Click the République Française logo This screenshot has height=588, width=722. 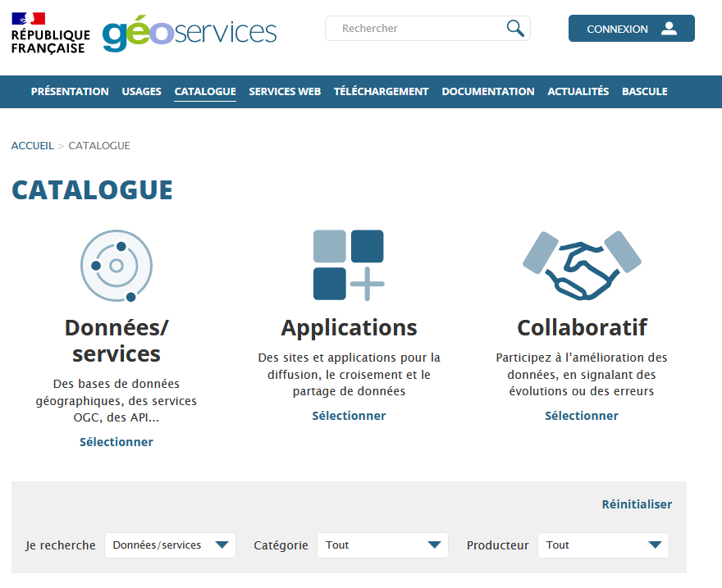[50, 33]
